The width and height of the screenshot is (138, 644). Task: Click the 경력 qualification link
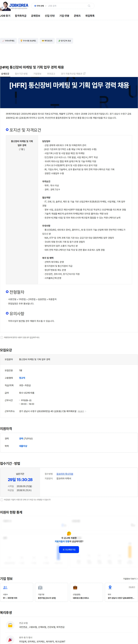pyautogui.click(x=21, y=439)
